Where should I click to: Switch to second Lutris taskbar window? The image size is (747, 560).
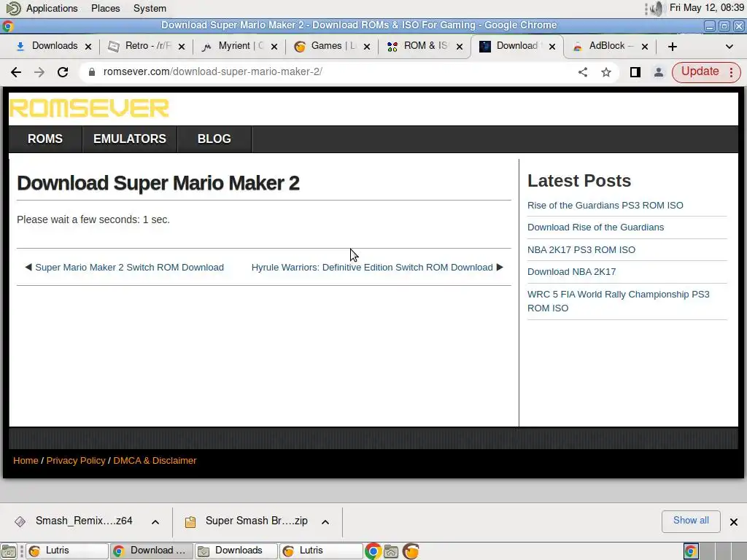tap(321, 551)
